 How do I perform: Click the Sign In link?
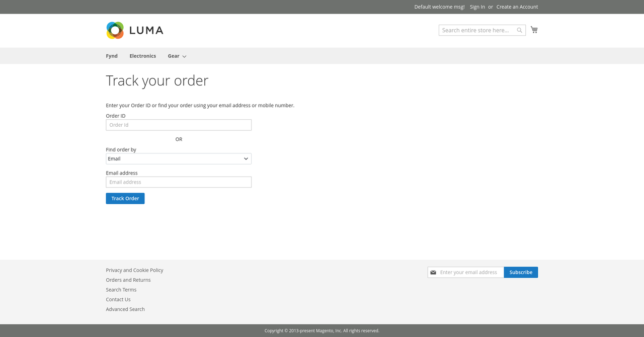[477, 7]
